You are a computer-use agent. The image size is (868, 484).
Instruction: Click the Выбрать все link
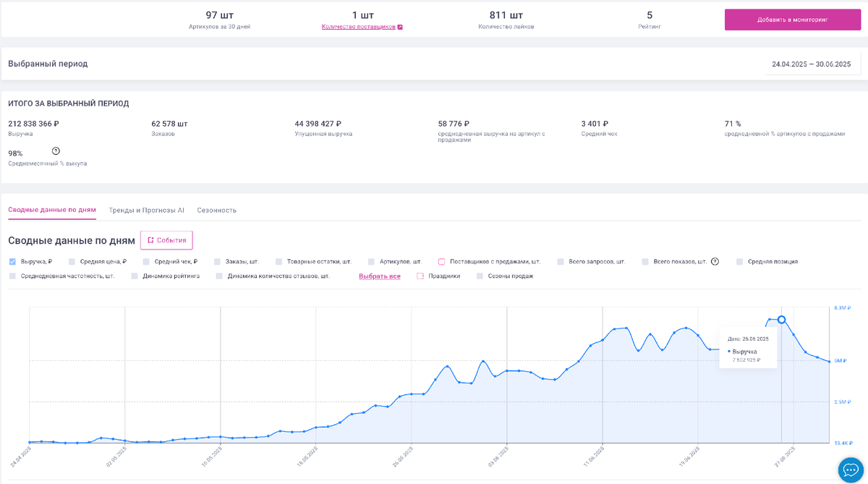pos(380,276)
